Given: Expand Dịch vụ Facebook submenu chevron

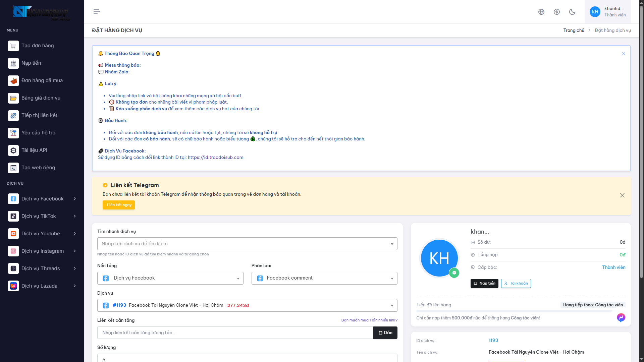Looking at the screenshot, I should (x=75, y=199).
